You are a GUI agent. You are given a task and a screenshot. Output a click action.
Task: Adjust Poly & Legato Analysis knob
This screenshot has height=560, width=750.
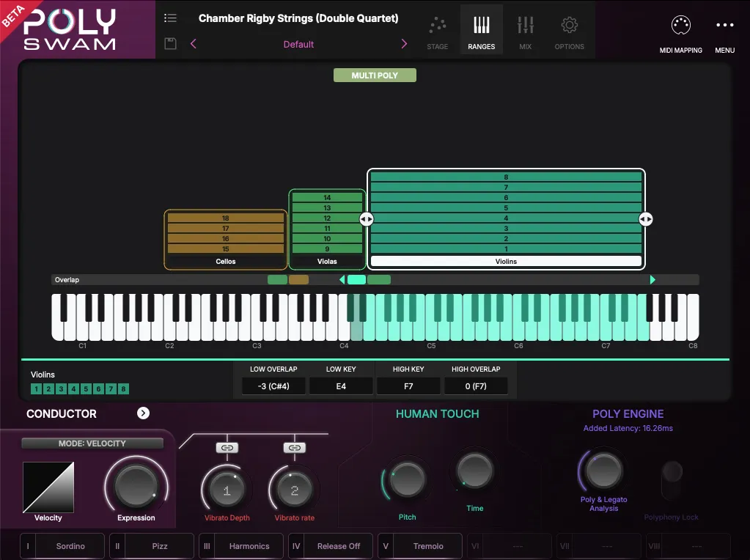tap(603, 471)
